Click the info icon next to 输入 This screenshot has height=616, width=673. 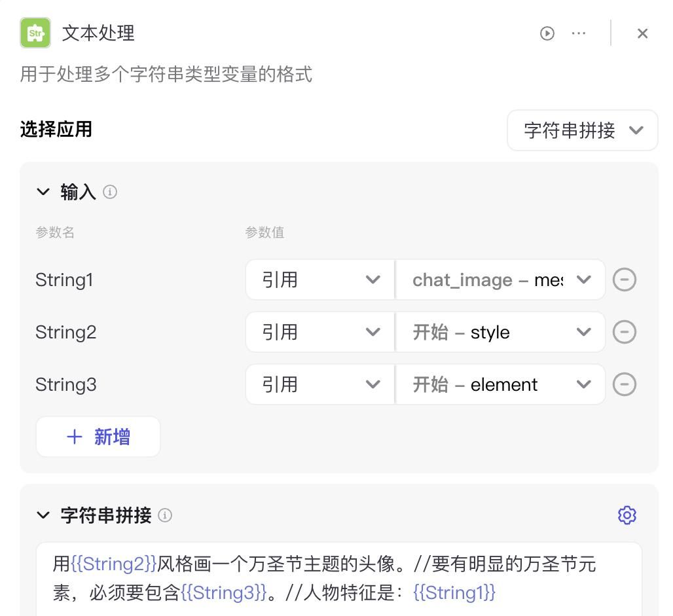coord(110,192)
